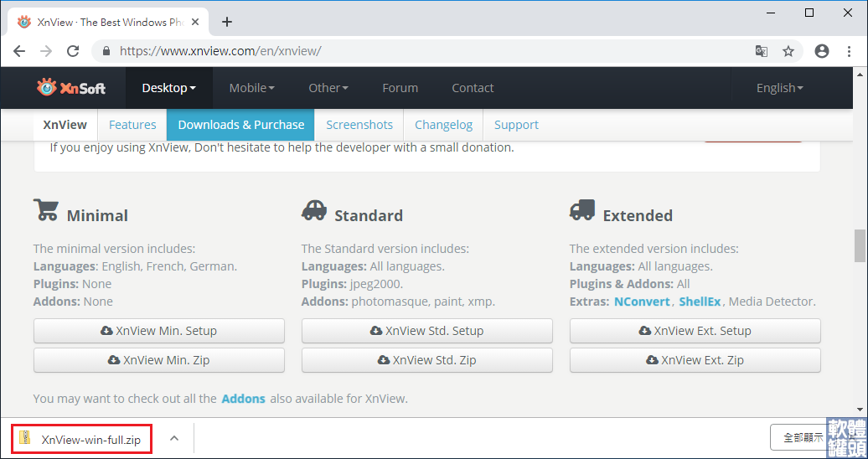Screen dimensions: 868x459
Task: Click the XnView-win-full.zip file icon
Action: [25, 437]
